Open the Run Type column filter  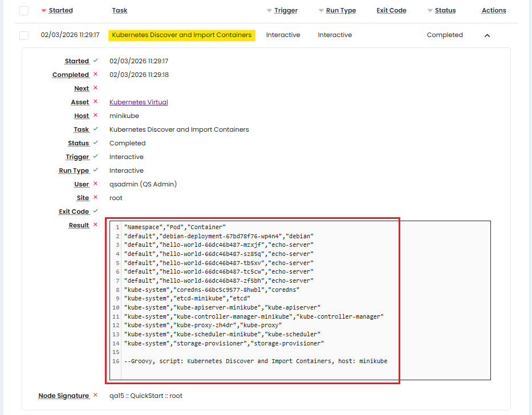(321, 11)
